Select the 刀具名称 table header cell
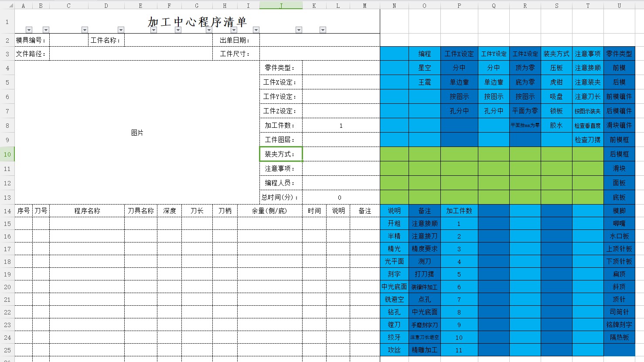The height and width of the screenshot is (362, 644). (x=141, y=211)
